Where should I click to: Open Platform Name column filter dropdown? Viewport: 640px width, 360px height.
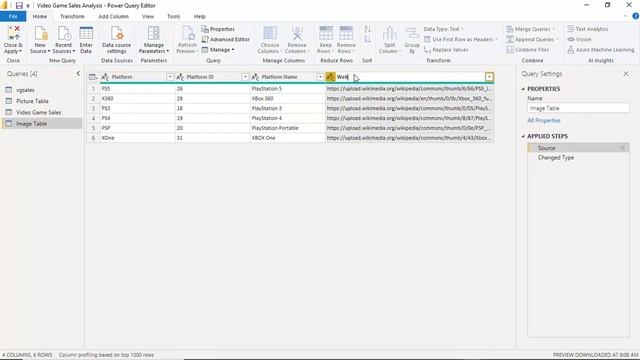tap(320, 77)
